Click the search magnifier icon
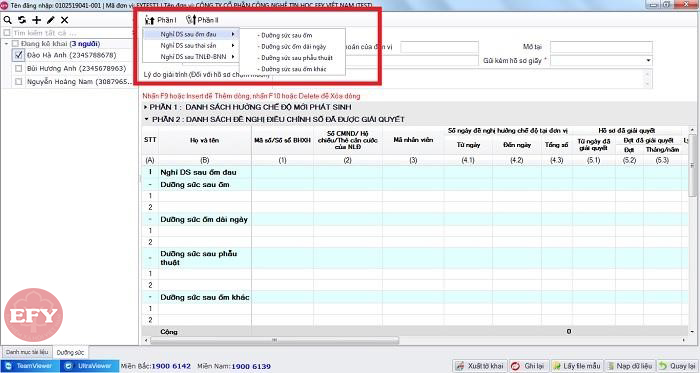The image size is (700, 373). coord(8,20)
